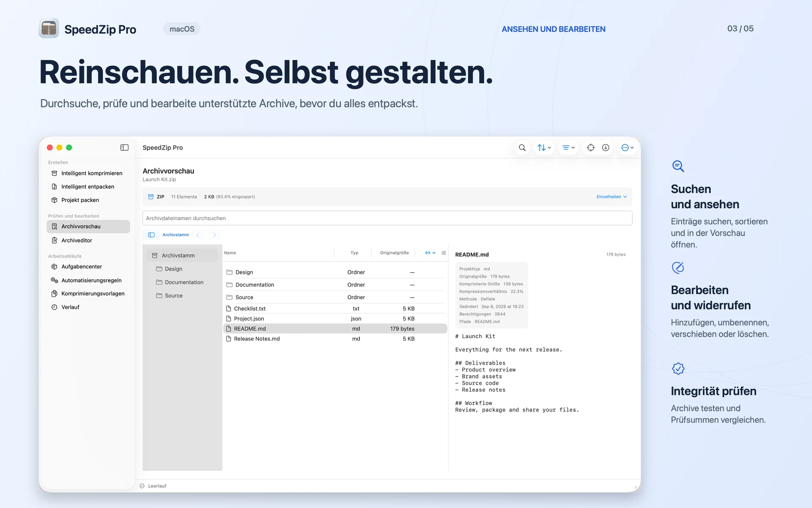
Task: Click the README.md preview title
Action: (x=472, y=255)
